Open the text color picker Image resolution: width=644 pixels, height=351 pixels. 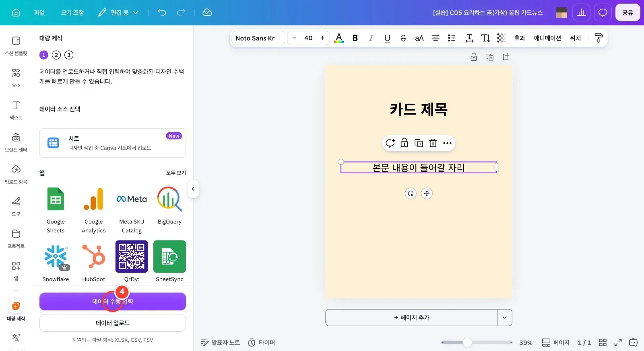tap(339, 38)
